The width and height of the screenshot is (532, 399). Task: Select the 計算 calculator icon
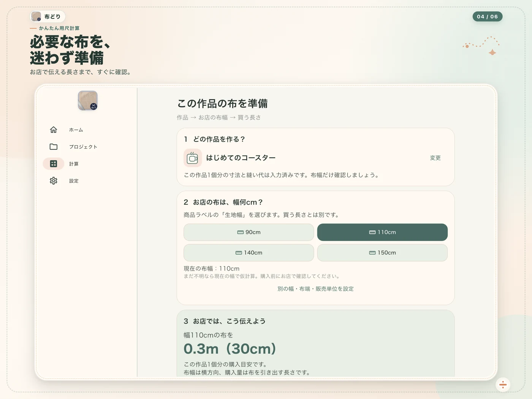tap(54, 164)
